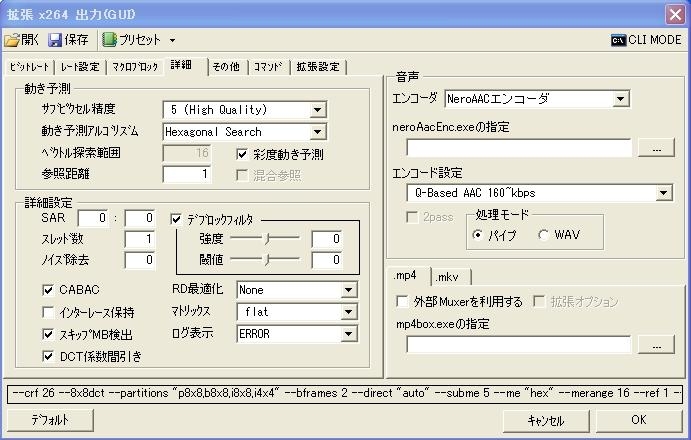Expand the RD最適化 dropdown
The image size is (691, 440).
[349, 290]
